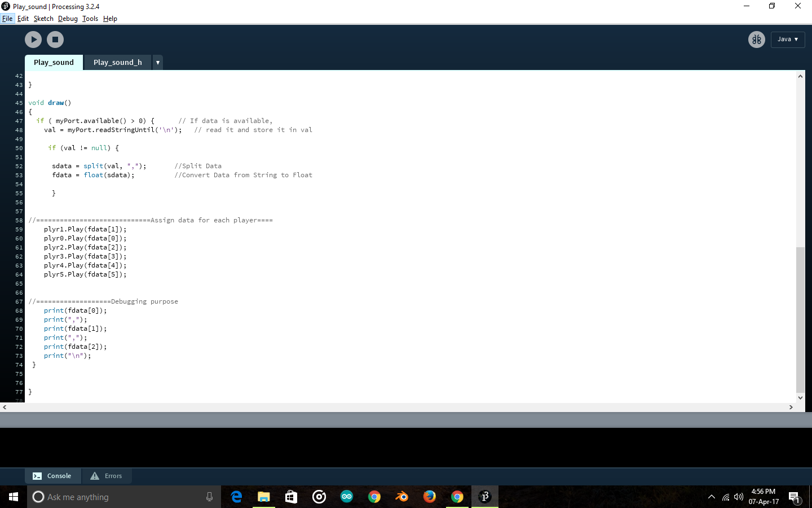Image resolution: width=812 pixels, height=508 pixels.
Task: Open the volume tray icon
Action: coord(739,497)
